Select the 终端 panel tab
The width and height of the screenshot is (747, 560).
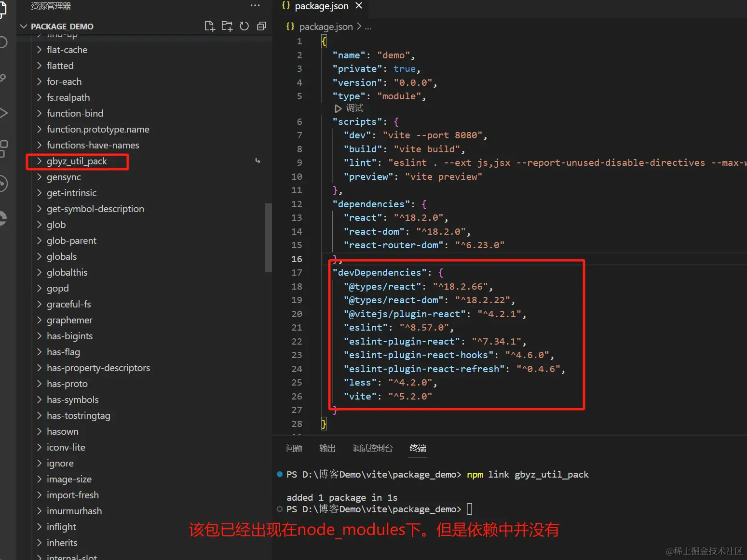tap(418, 448)
